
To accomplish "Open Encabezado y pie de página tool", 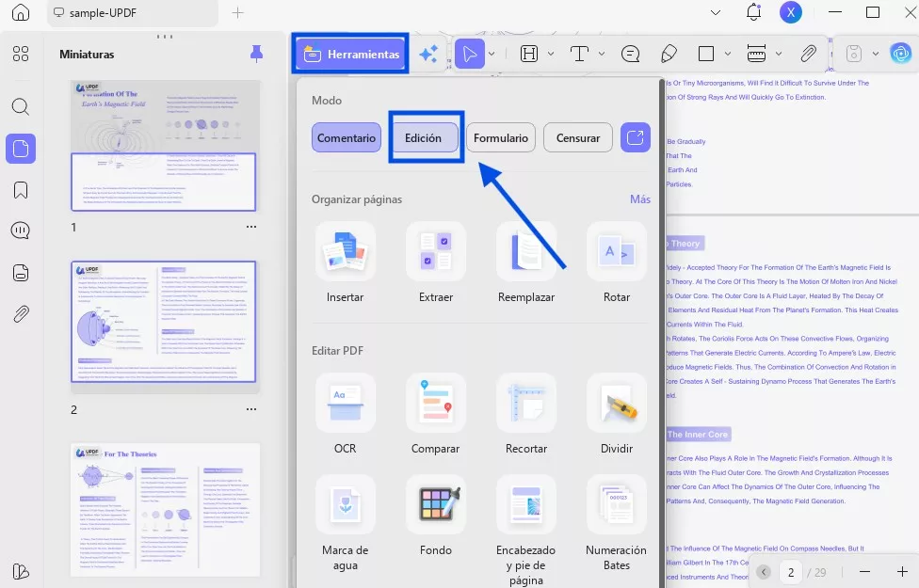I will [525, 504].
